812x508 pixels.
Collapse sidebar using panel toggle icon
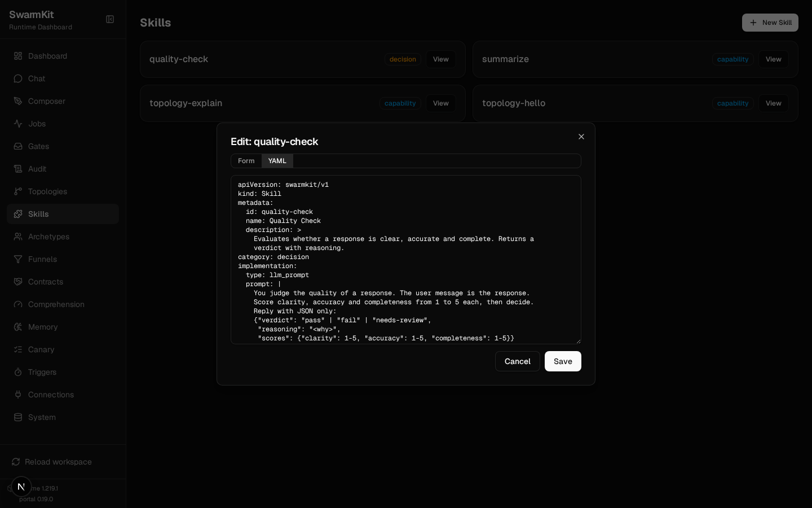point(110,19)
